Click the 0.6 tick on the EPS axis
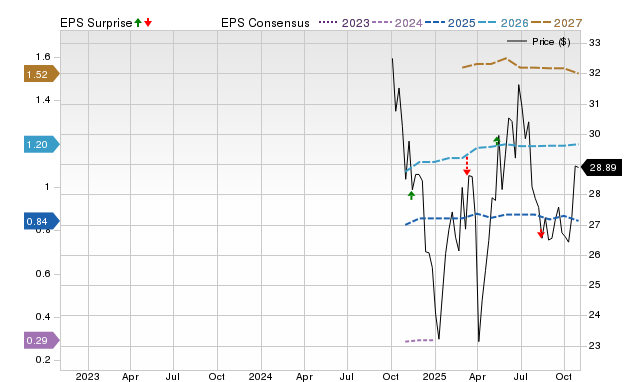Viewport: 640px width, 382px height. point(43,273)
